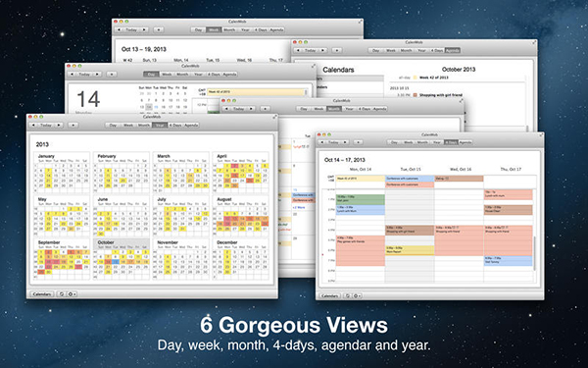Click refresh icon in the 4 Days window
The width and height of the screenshot is (588, 368).
pyautogui.click(x=348, y=296)
